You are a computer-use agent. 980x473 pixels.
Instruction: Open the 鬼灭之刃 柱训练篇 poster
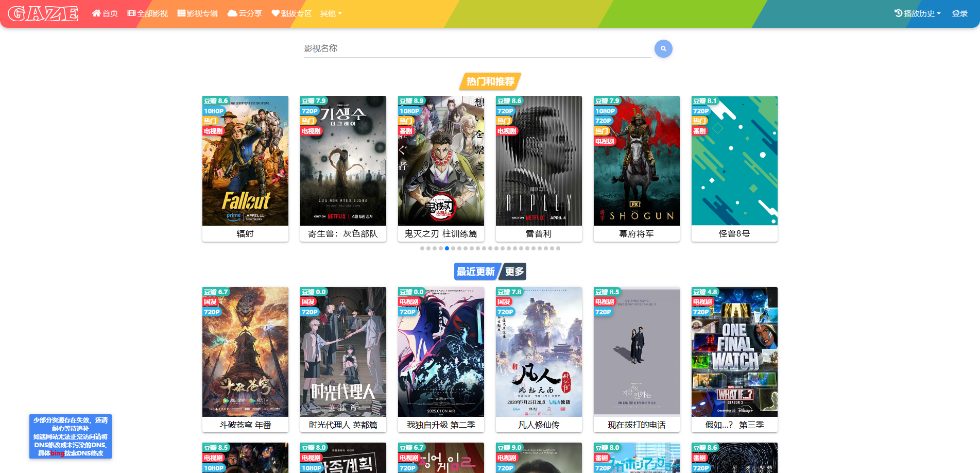coord(441,161)
